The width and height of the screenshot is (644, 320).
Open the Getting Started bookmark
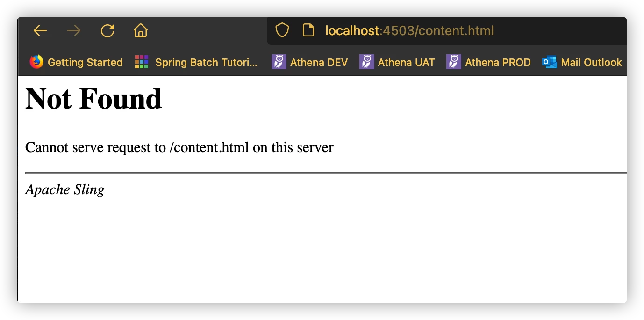[x=76, y=62]
